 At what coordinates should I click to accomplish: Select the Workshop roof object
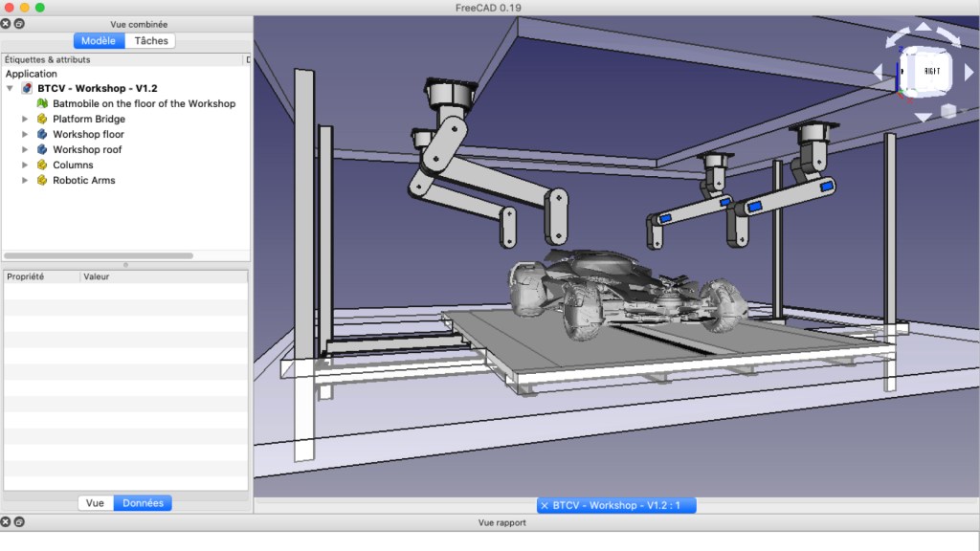(86, 149)
